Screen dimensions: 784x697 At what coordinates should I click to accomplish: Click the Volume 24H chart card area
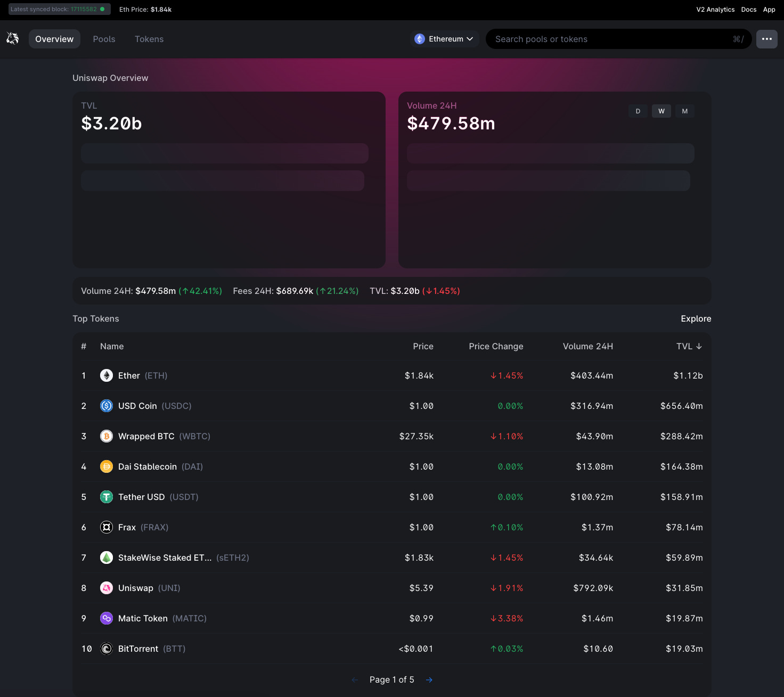pos(555,180)
